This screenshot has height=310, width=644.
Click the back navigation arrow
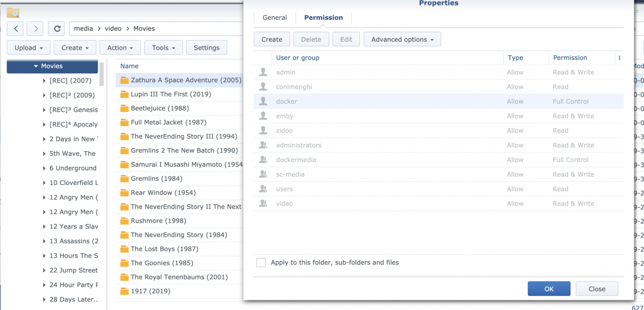16,28
